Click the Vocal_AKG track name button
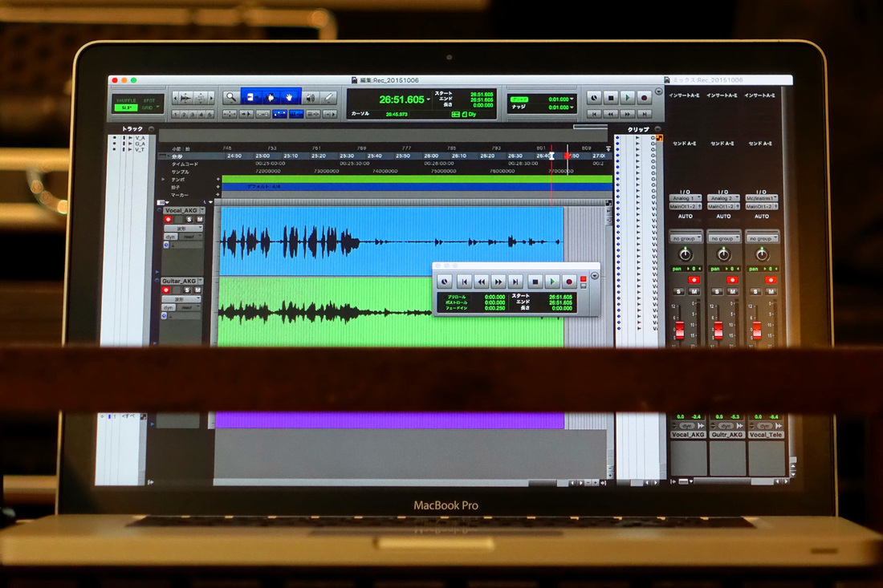883x588 pixels. tap(181, 210)
